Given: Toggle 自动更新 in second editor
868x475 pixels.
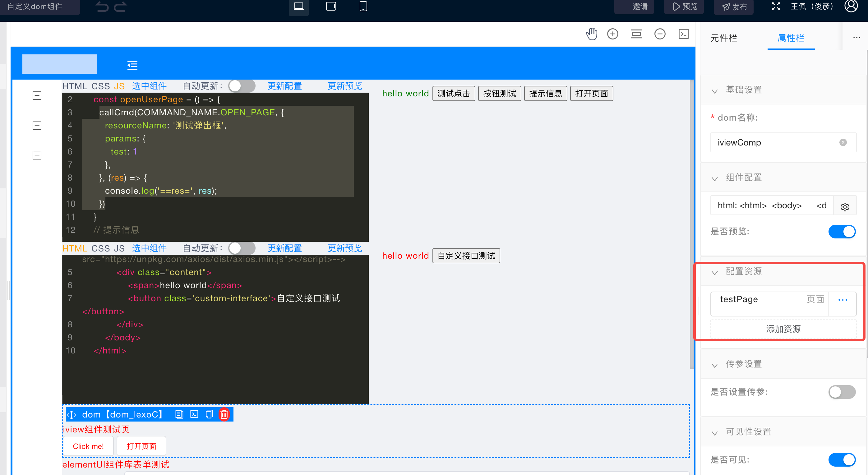Looking at the screenshot, I should point(242,248).
